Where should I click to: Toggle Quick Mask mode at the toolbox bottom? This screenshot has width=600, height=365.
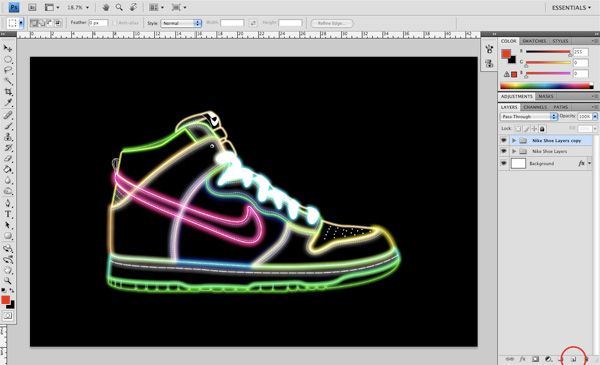coord(8,316)
